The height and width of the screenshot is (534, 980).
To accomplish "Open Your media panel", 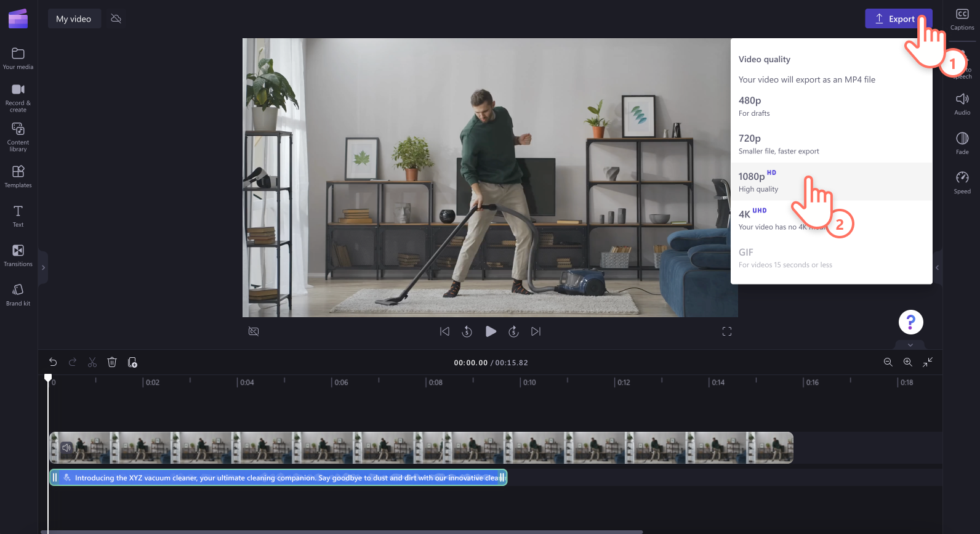I will [18, 59].
